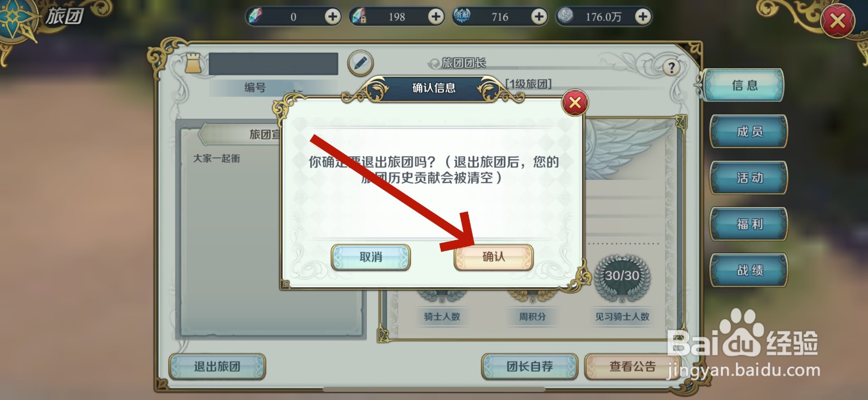This screenshot has height=400, width=868.
Task: Open 查看公告 announcement button
Action: [x=632, y=367]
